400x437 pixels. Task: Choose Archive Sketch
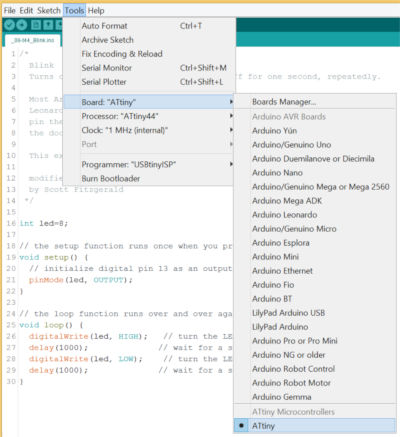149,40
